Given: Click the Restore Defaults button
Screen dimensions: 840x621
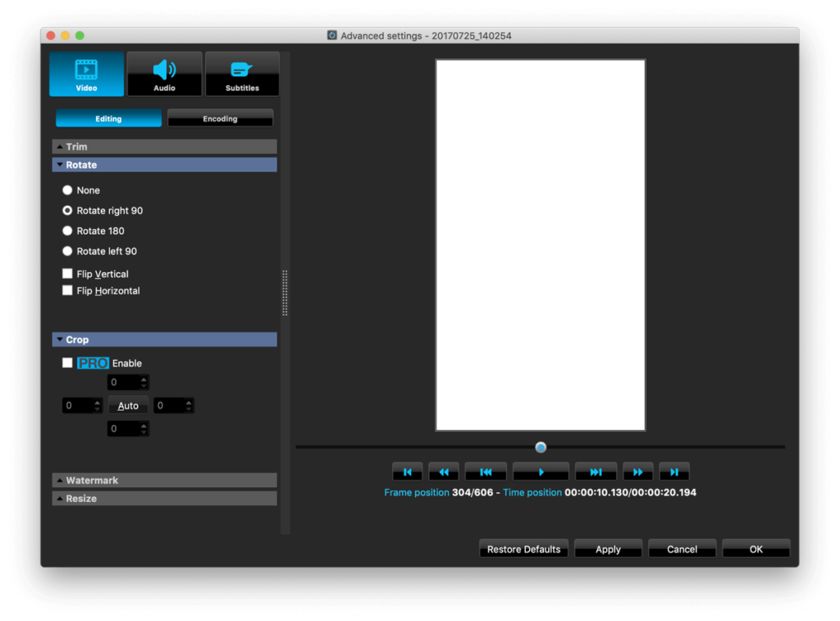Looking at the screenshot, I should pos(523,550).
